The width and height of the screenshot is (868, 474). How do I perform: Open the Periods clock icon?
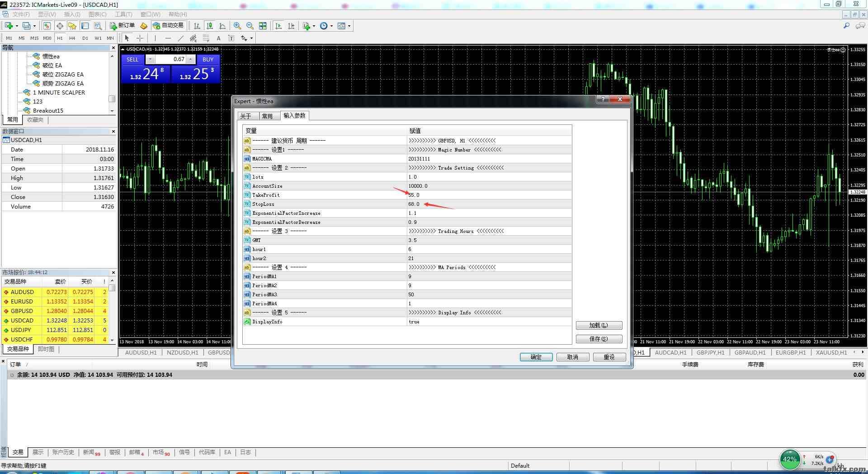[x=324, y=26]
